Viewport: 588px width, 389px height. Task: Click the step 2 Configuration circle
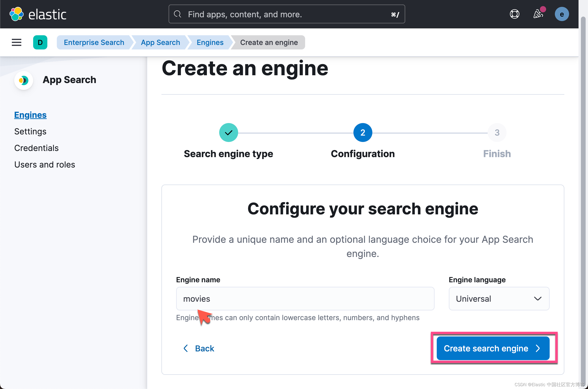click(363, 133)
